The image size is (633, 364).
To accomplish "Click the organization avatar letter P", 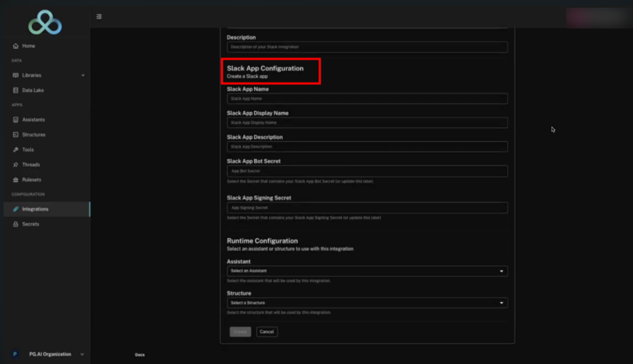I will [x=15, y=354].
